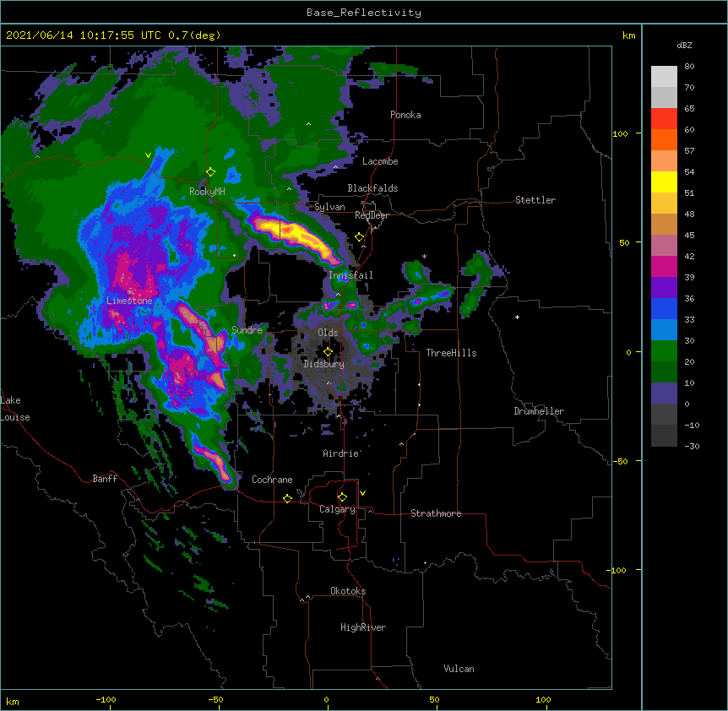Click the Vulcan city label

point(459,669)
